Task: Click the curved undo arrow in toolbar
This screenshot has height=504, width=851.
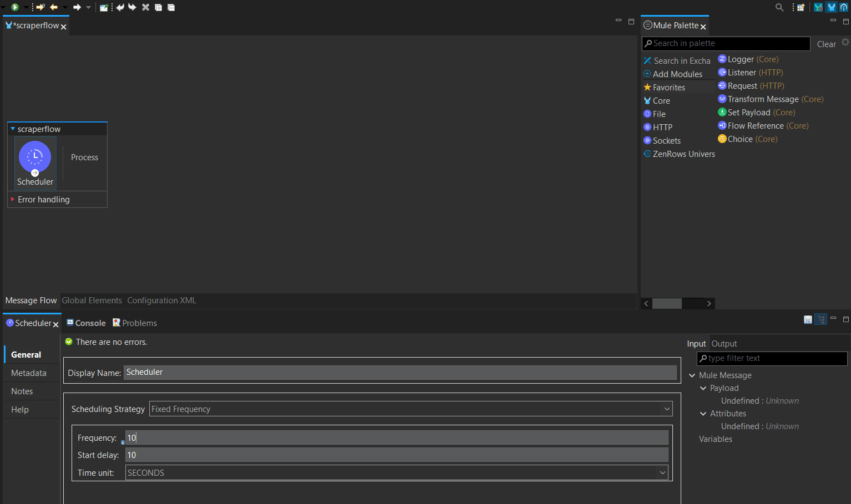Action: click(120, 7)
